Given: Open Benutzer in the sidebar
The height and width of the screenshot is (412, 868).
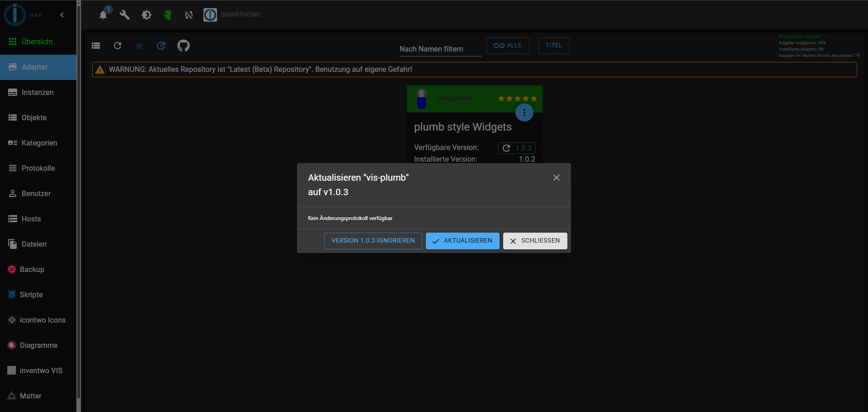Looking at the screenshot, I should click(x=38, y=193).
